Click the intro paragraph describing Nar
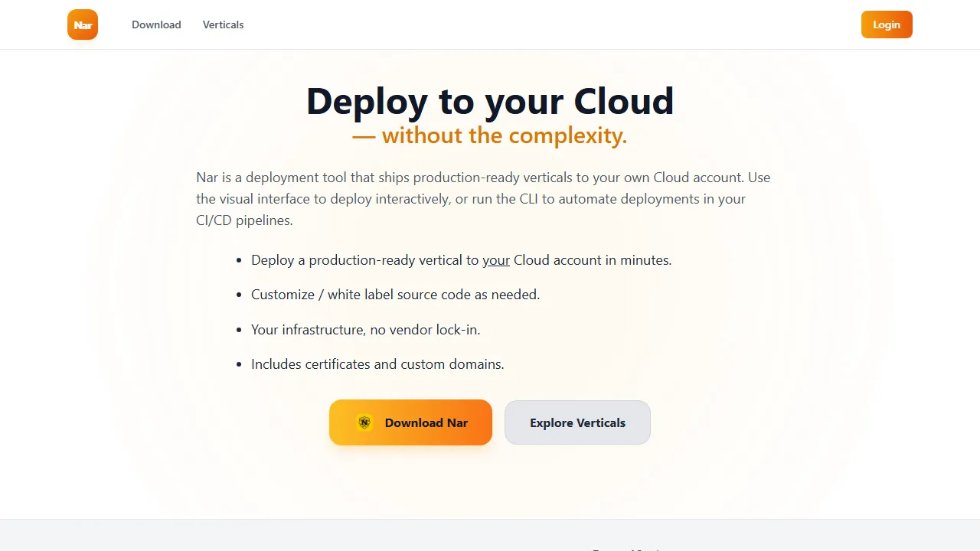The width and height of the screenshot is (980, 551). 482,198
